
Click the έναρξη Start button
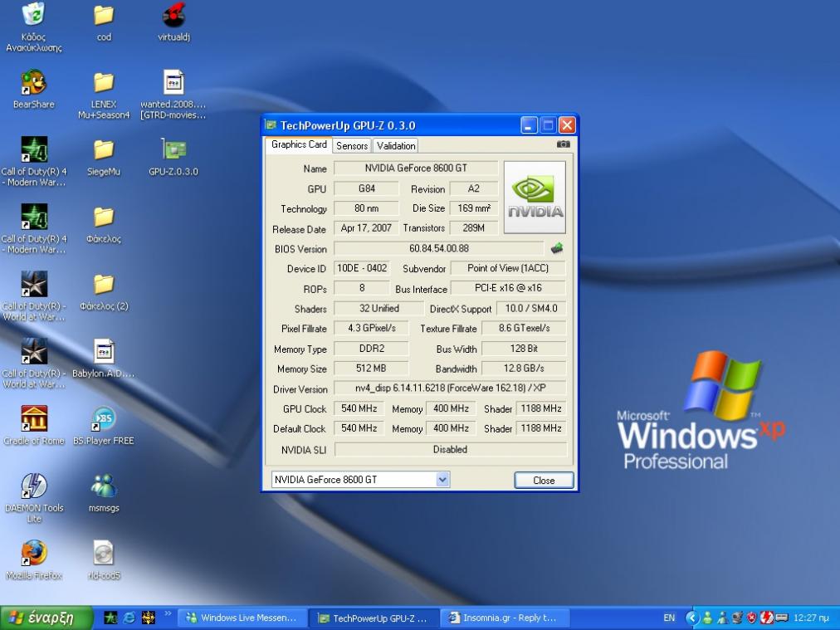coord(46,618)
